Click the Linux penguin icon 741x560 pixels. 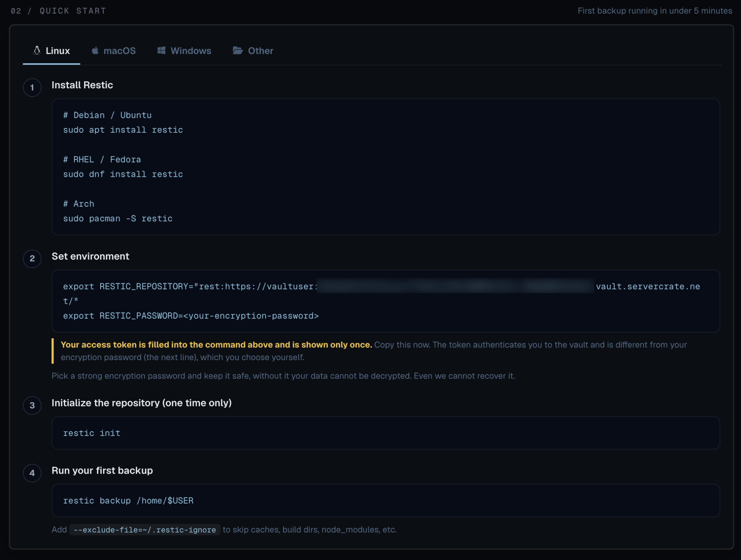click(37, 51)
